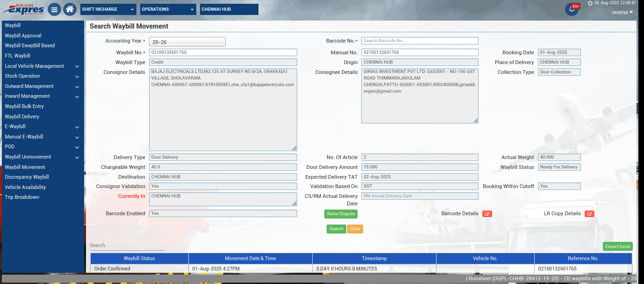Open Waybill Movement from the sidebar
This screenshot has height=284, width=644.
tap(25, 167)
